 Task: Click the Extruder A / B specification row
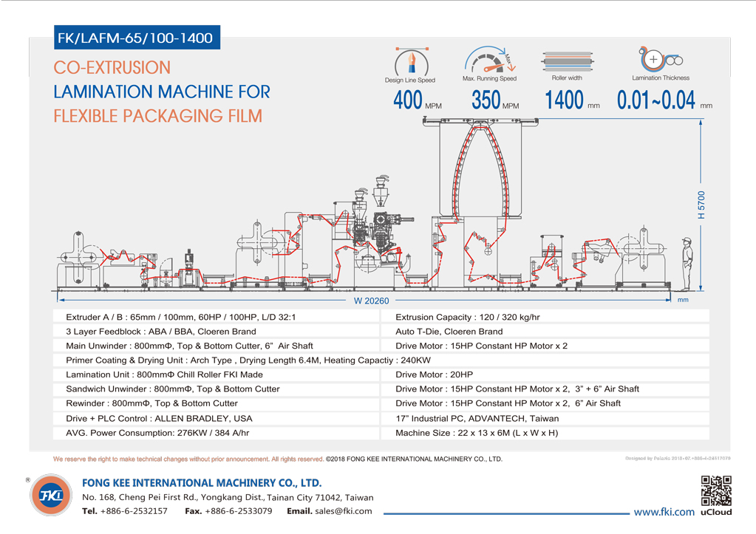point(216,317)
